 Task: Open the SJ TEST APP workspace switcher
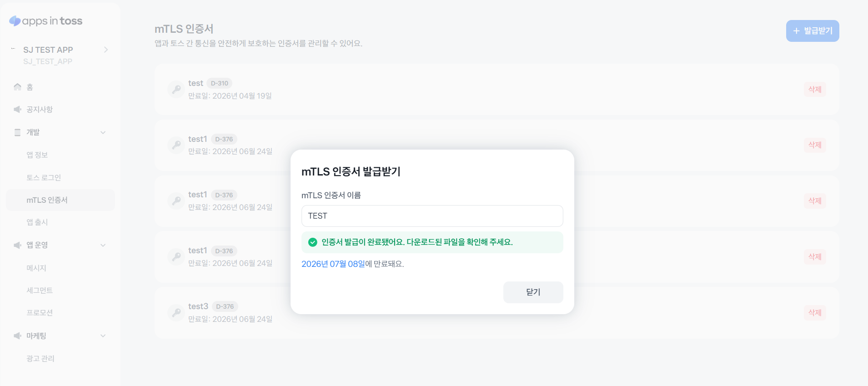(x=60, y=55)
